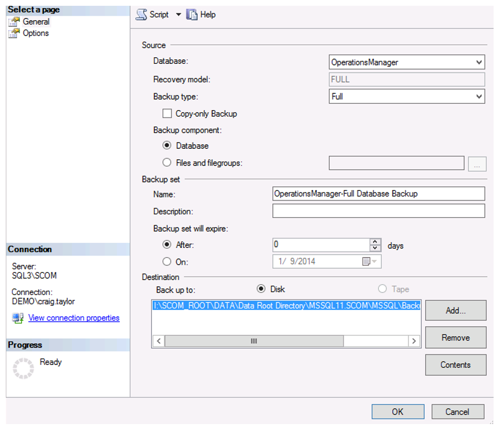Click the connection properties computer icon
The height and width of the screenshot is (431, 504).
tap(18, 318)
